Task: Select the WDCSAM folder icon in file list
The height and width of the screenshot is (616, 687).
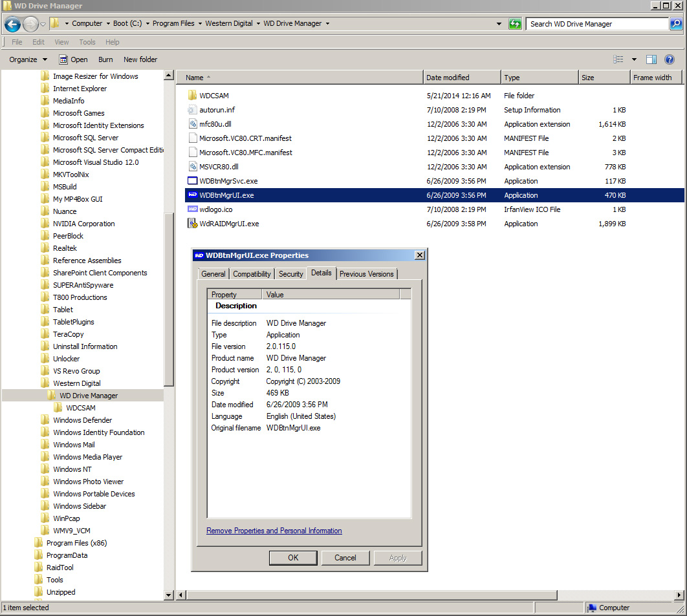Action: pos(192,96)
